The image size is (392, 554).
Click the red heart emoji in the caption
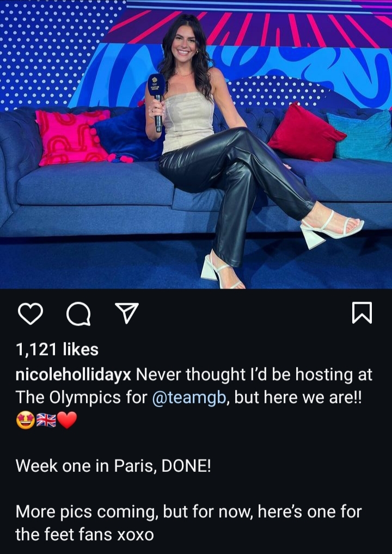click(67, 421)
